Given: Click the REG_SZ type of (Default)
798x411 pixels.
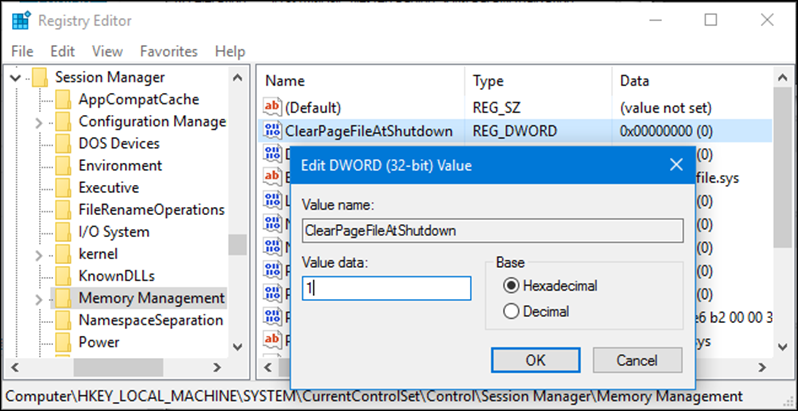Looking at the screenshot, I should pos(496,108).
